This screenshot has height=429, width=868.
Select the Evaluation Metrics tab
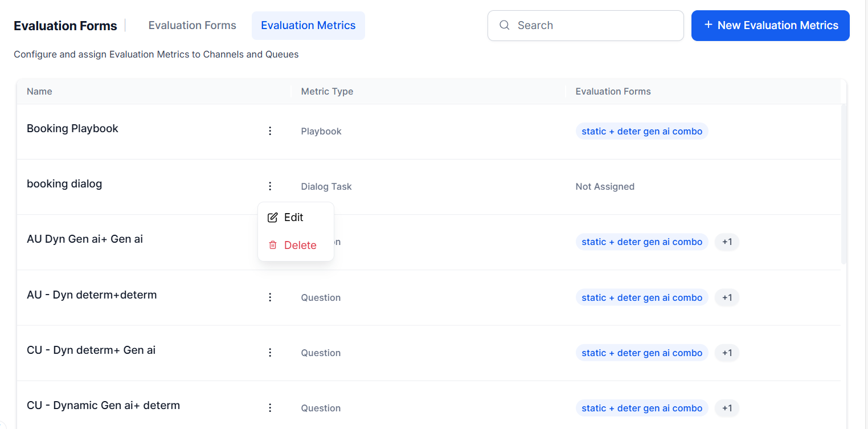(308, 26)
